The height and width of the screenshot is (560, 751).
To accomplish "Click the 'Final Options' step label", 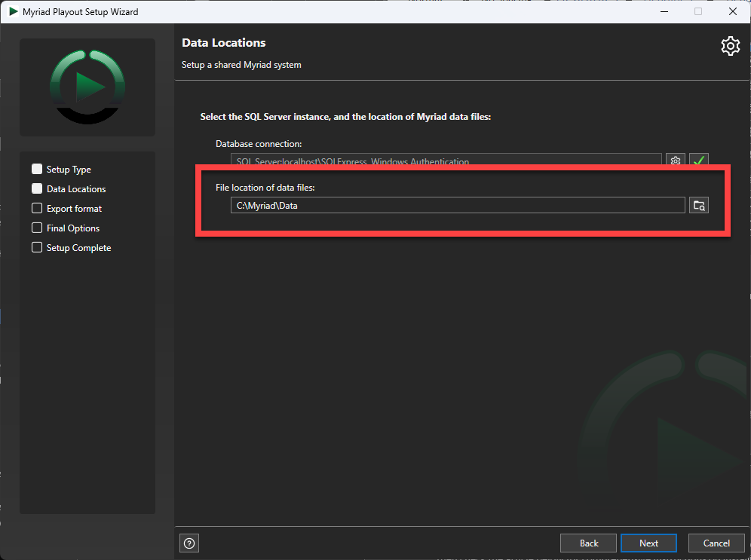I will (73, 228).
